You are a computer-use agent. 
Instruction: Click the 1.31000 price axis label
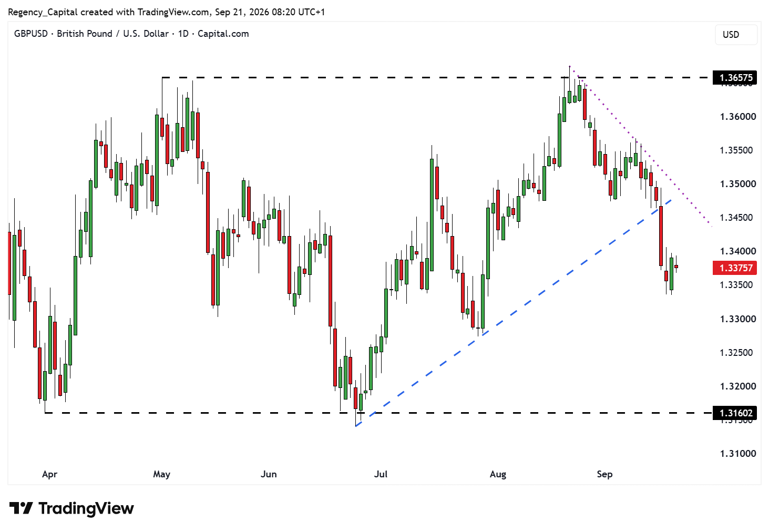click(738, 454)
